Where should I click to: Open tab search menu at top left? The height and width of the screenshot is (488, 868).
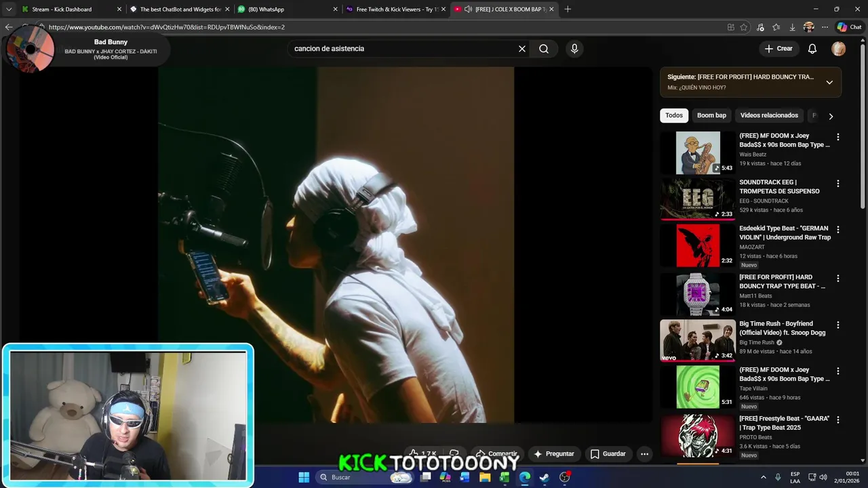coord(9,9)
